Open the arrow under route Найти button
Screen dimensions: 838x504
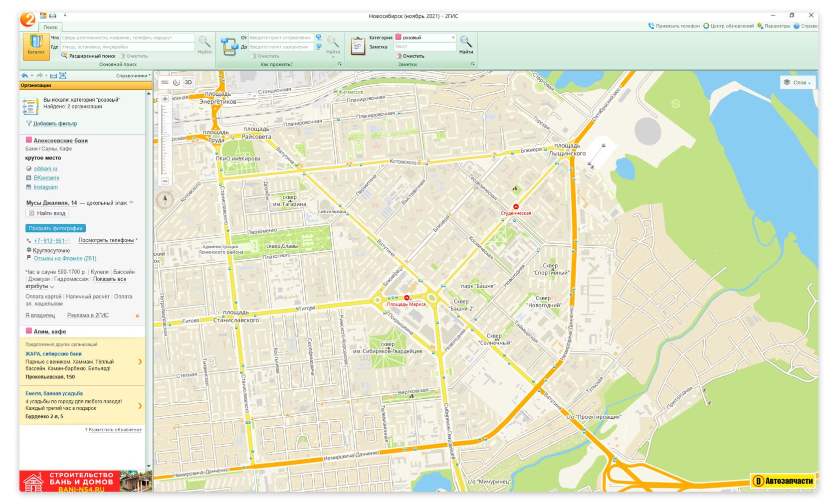(333, 57)
